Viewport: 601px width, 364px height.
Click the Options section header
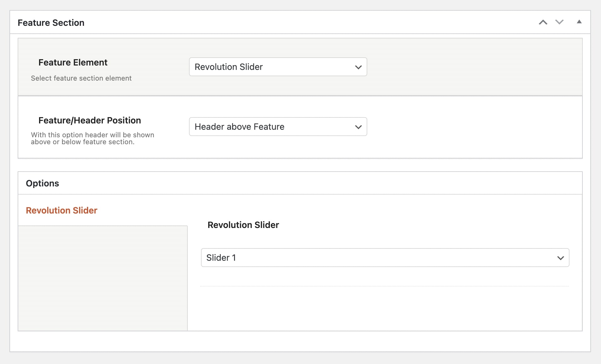click(43, 183)
